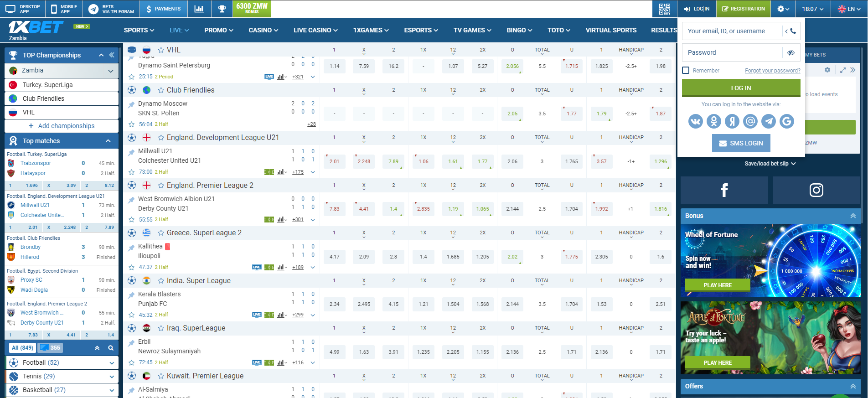Image resolution: width=868 pixels, height=398 pixels.
Task: Open Forgot your password link
Action: coord(773,70)
